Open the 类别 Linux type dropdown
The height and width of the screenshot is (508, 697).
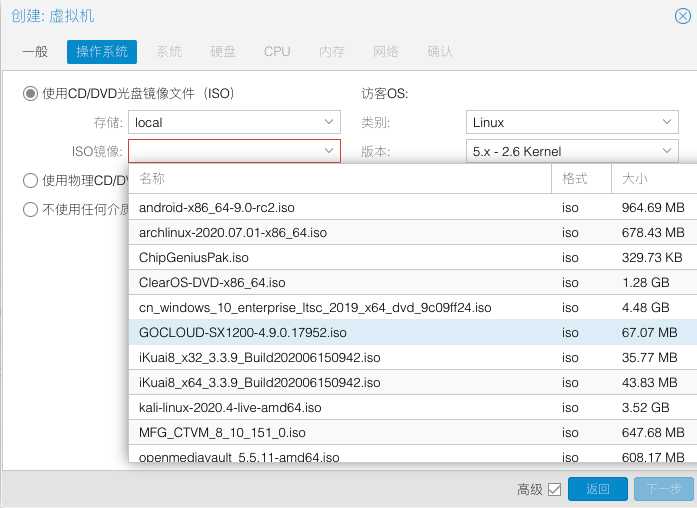tap(668, 122)
